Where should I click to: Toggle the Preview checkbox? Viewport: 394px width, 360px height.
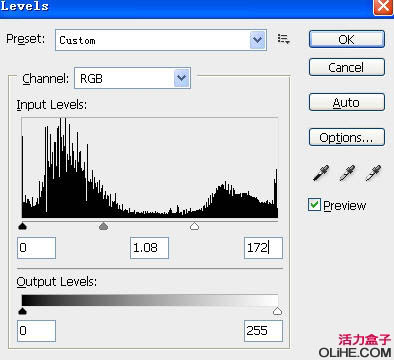tap(314, 205)
